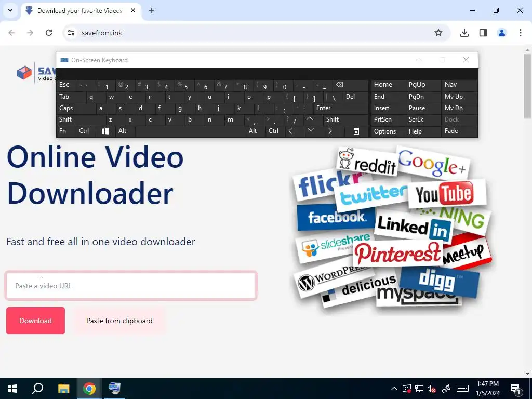The image size is (532, 399).
Task: Click the scrollbar down arrow on page
Action: (527, 374)
